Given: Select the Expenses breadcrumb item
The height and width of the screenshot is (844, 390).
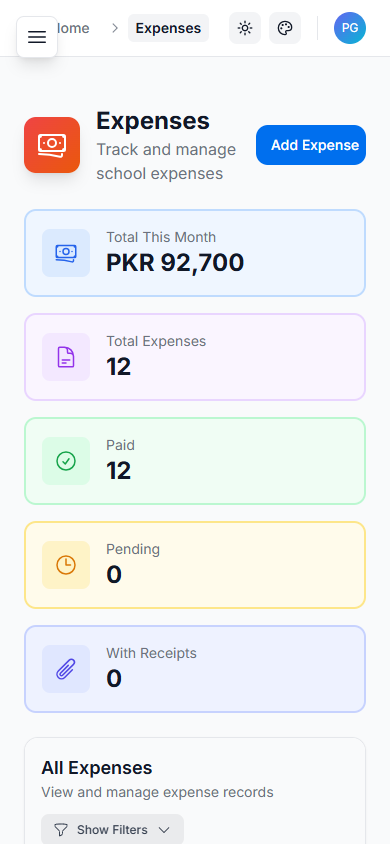Looking at the screenshot, I should tap(168, 28).
